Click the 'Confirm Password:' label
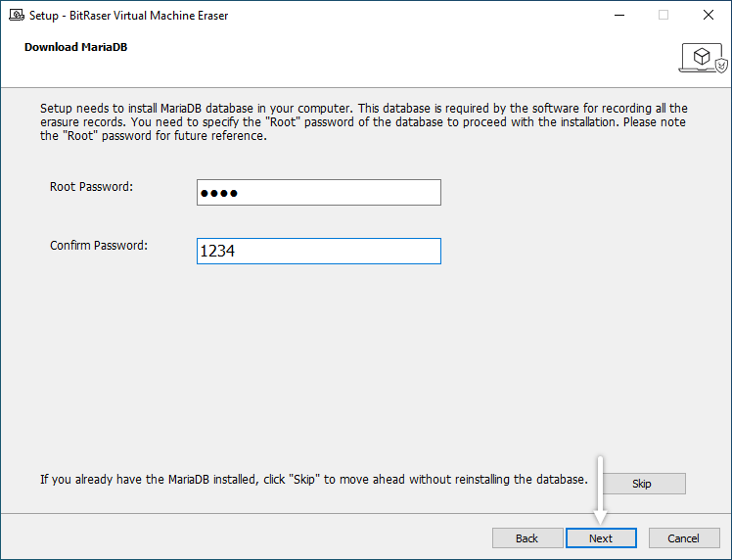Screen dimensions: 732x560 click(x=99, y=246)
